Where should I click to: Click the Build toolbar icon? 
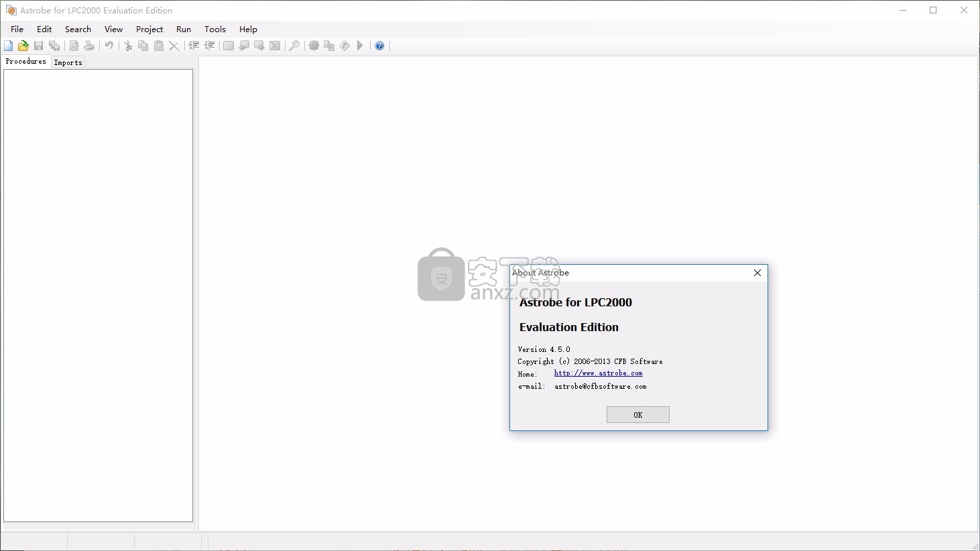tap(329, 46)
